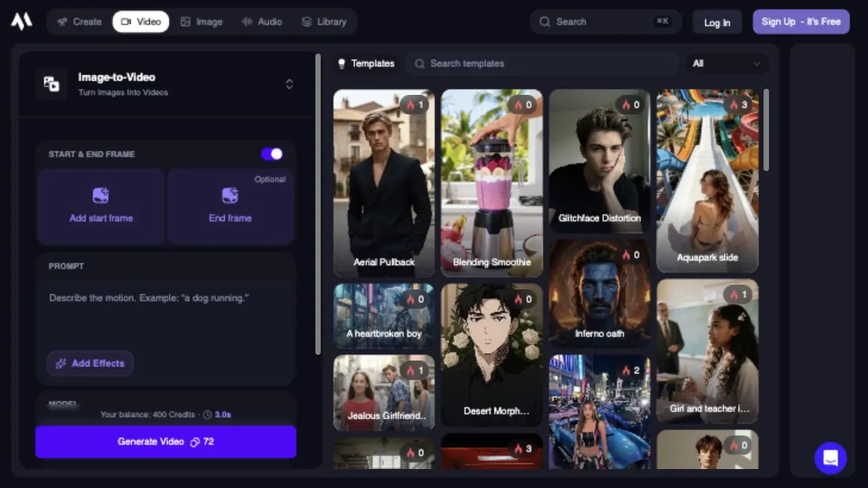Image resolution: width=868 pixels, height=488 pixels.
Task: Click the credits icon next to 72
Action: click(x=195, y=442)
